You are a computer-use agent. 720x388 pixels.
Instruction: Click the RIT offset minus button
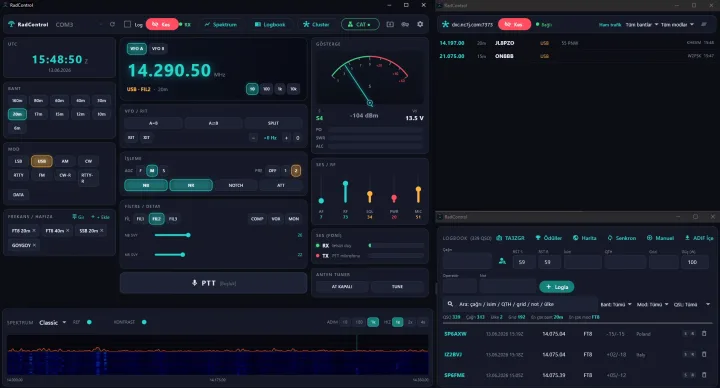pos(253,138)
